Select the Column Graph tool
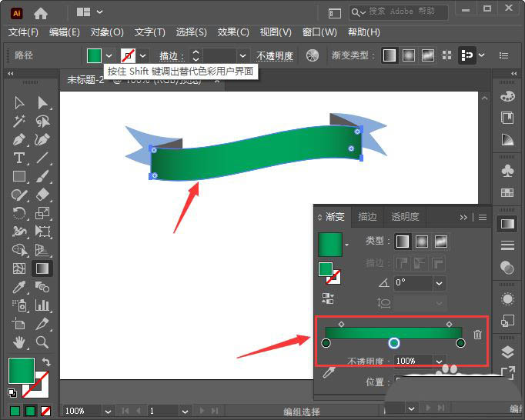This screenshot has width=525, height=420. click(x=42, y=305)
